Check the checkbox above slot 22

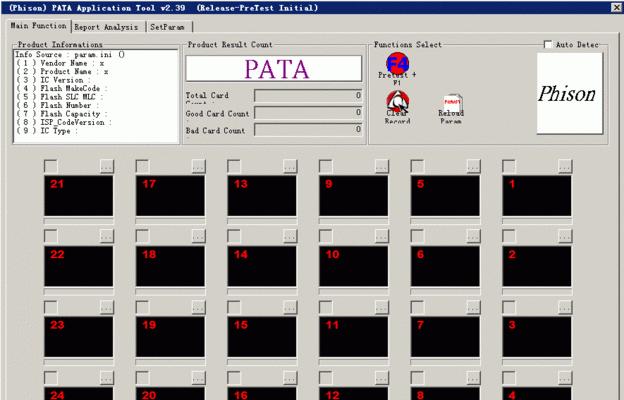click(x=51, y=236)
